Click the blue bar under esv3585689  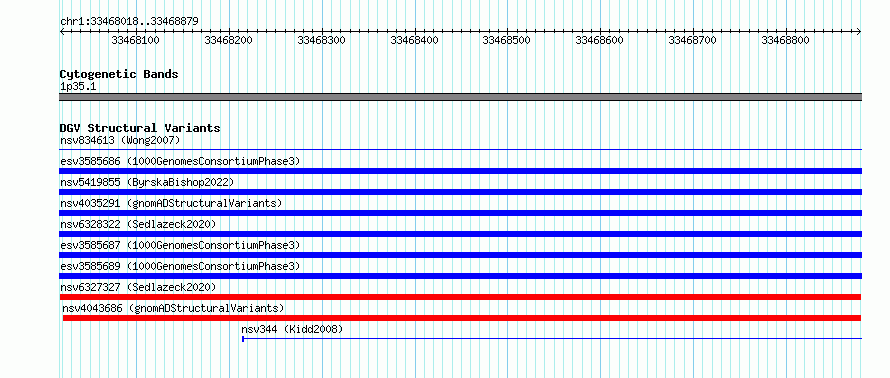coord(461,276)
